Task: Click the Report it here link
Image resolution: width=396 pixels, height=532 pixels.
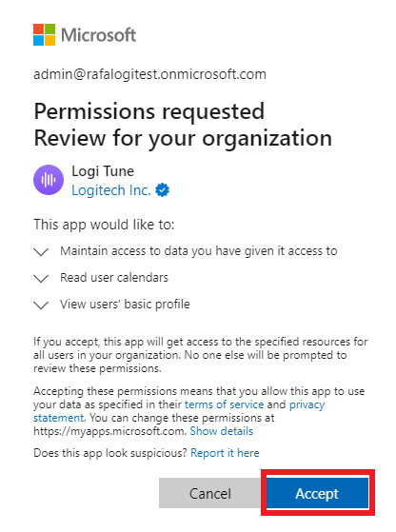Action: pyautogui.click(x=225, y=453)
